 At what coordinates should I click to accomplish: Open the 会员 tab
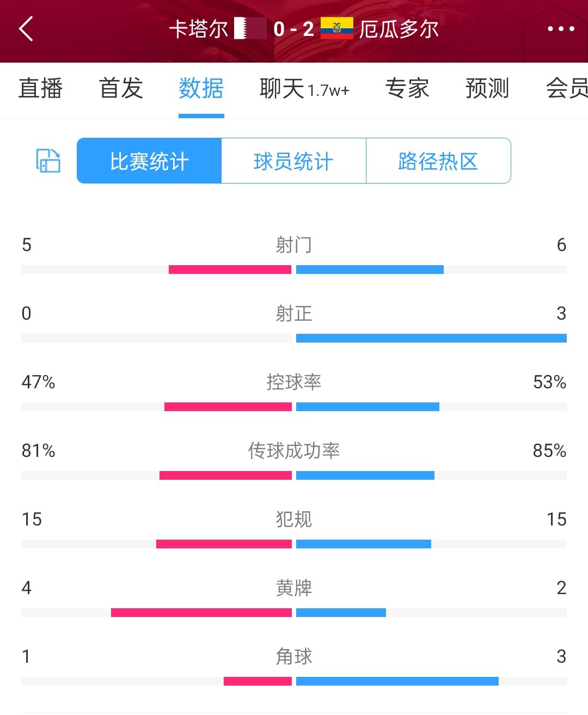pyautogui.click(x=566, y=89)
